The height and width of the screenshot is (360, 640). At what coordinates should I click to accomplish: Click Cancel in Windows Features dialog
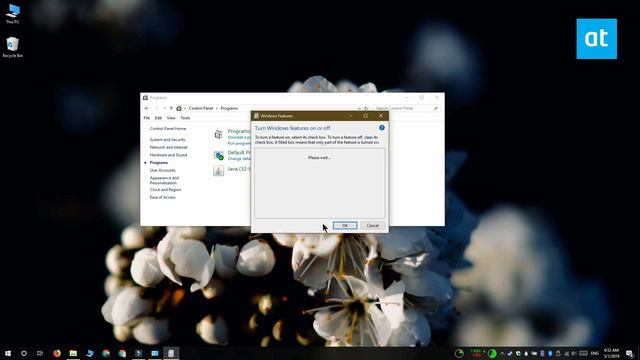click(373, 226)
